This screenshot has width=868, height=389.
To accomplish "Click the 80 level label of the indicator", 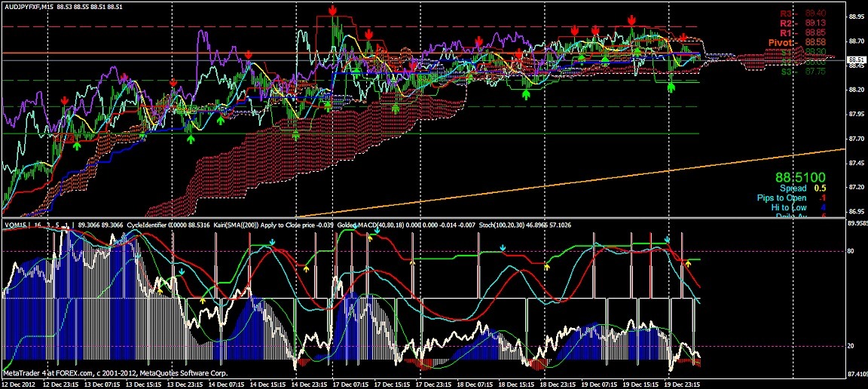I will coord(850,251).
